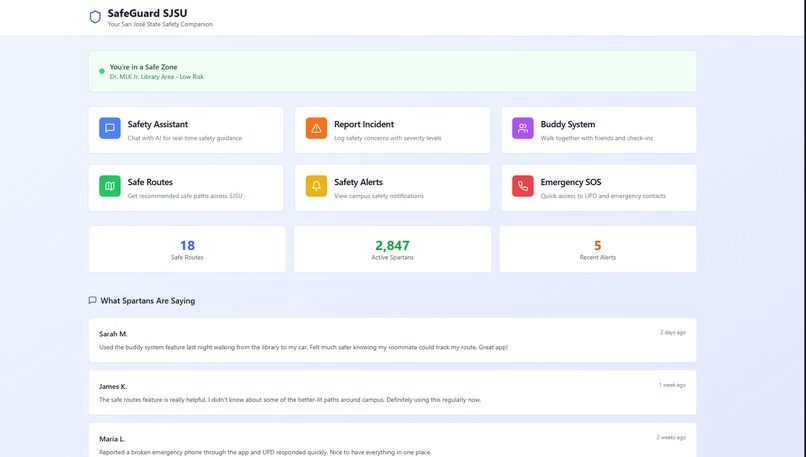806x457 pixels.
Task: Click the 1 week ago timestamp
Action: (x=672, y=385)
